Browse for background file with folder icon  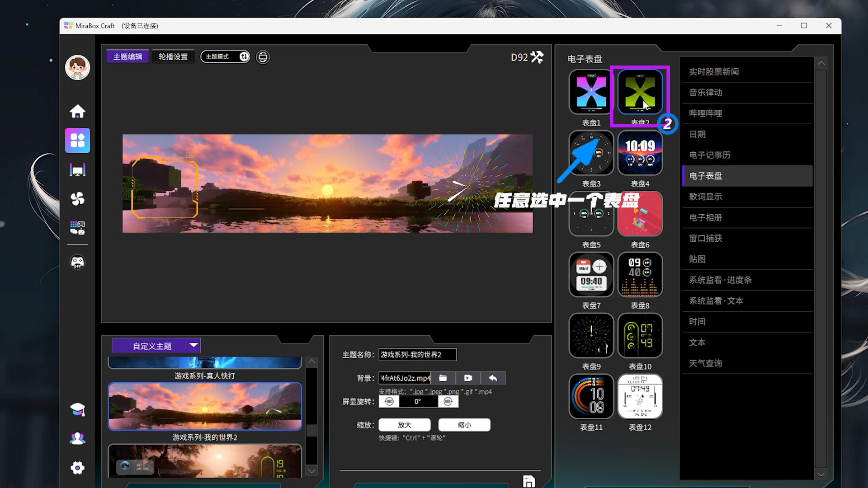(x=443, y=378)
